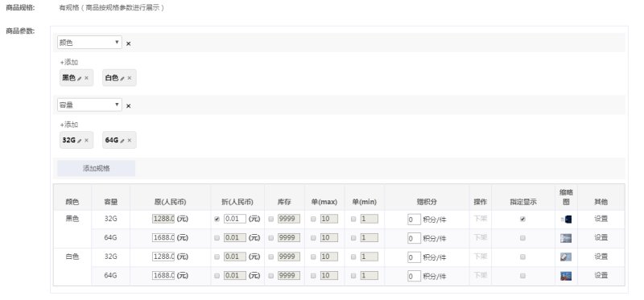Edit the 黑色 color tag with pencil icon

79,78
